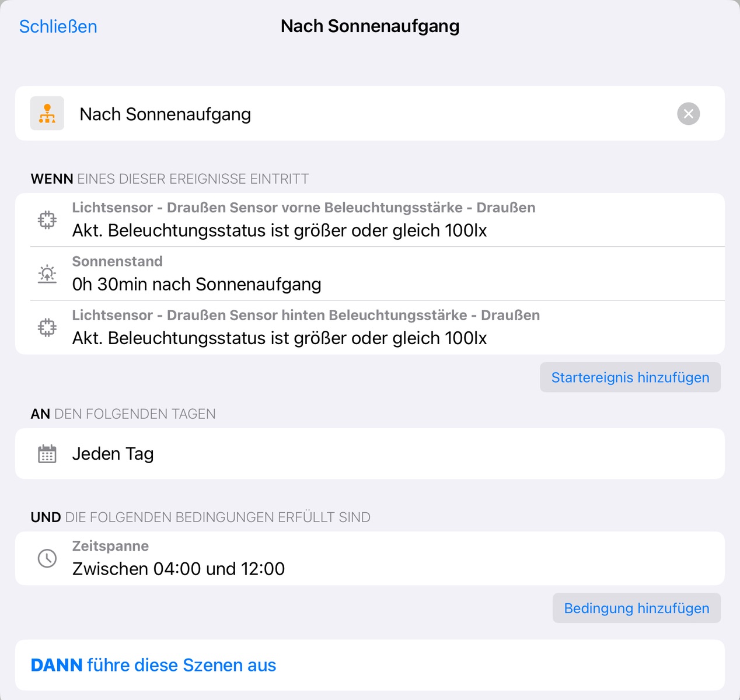
Task: Edit the rule name Nach Sonnenaufgang field
Action: coord(374,114)
